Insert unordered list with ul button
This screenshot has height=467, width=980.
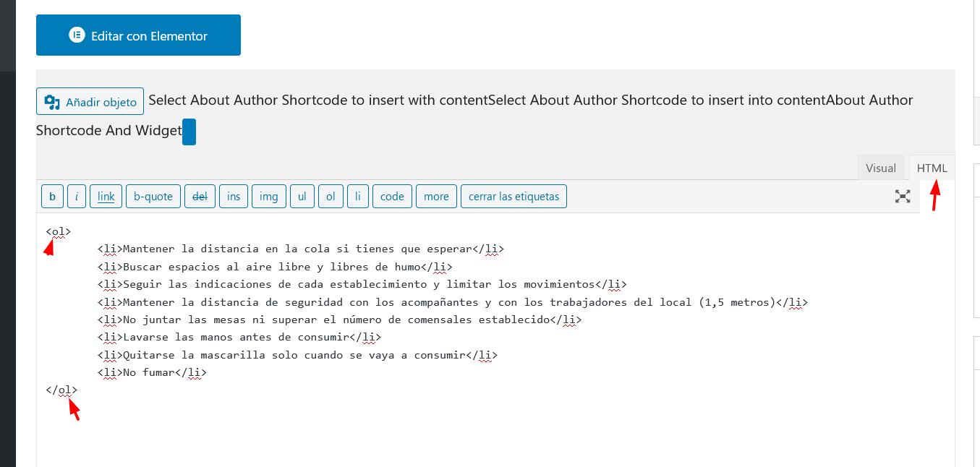pos(302,197)
